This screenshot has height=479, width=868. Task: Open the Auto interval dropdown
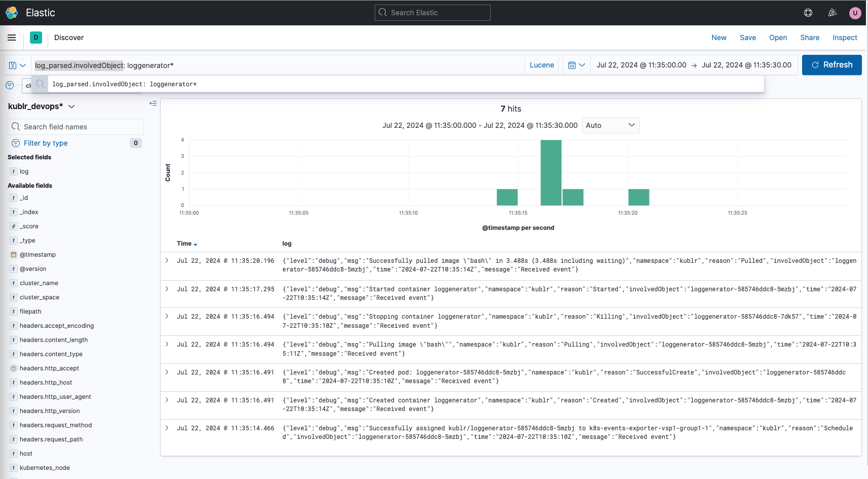[x=610, y=125]
